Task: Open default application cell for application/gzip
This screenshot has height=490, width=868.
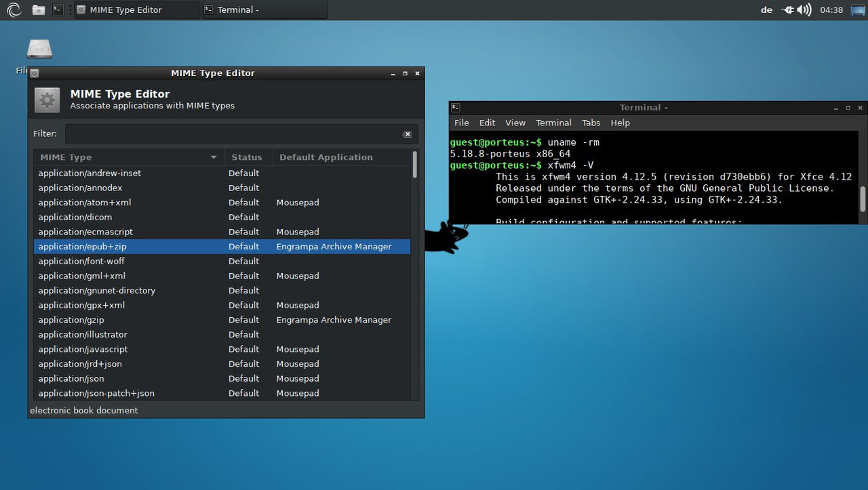Action: 334,320
